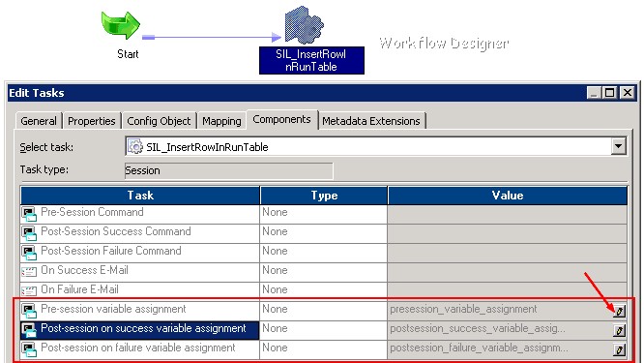Select the On Success E-Mail row text
The width and height of the screenshot is (644, 363).
pyautogui.click(x=84, y=270)
